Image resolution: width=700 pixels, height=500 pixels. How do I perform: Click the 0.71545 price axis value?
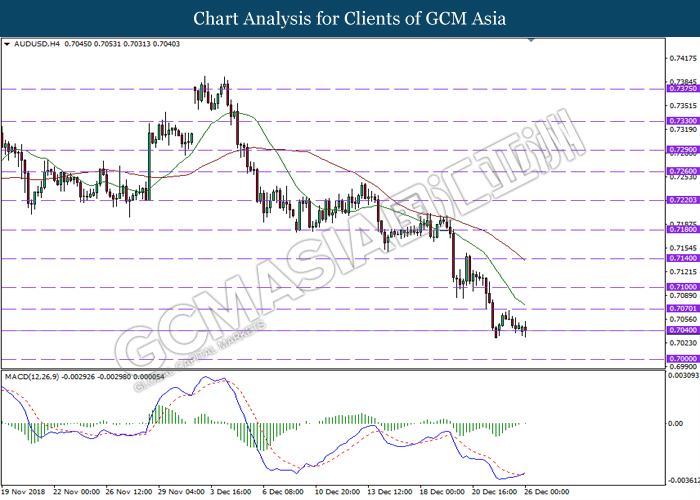[x=683, y=248]
